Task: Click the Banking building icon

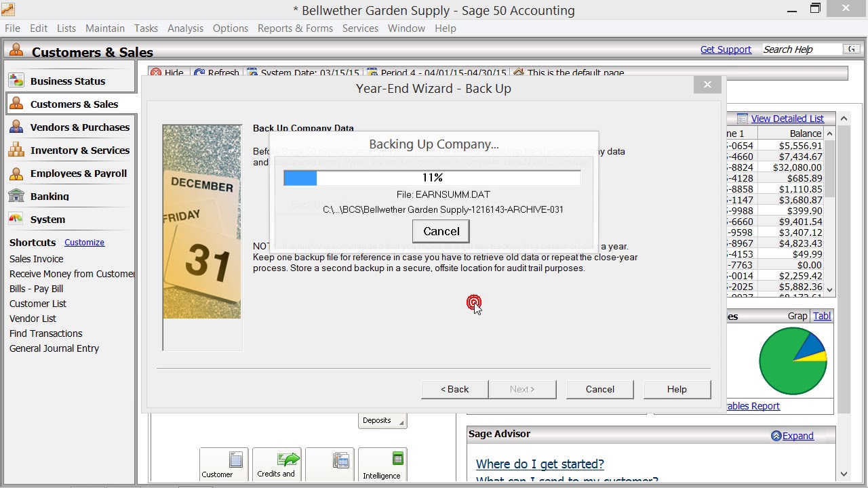Action: pyautogui.click(x=16, y=196)
